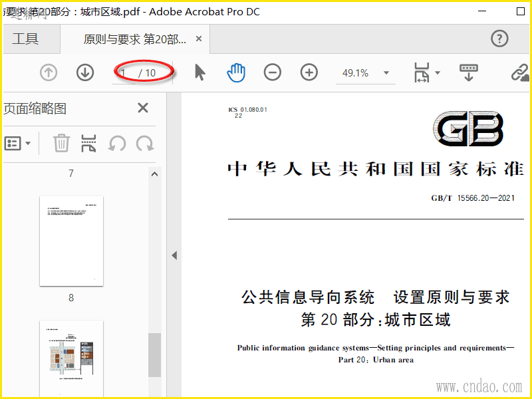Click the title 公共信息导向系统 设置原则与要求

(x=376, y=297)
